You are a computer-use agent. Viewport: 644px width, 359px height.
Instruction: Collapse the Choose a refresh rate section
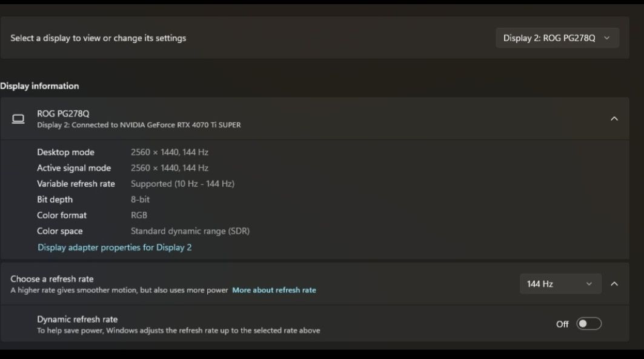614,284
